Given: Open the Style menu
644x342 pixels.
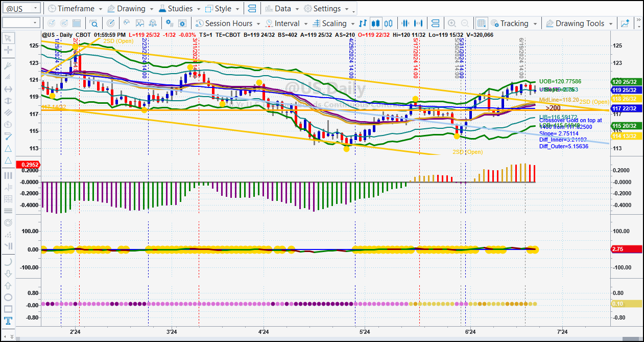Looking at the screenshot, I should click(223, 9).
